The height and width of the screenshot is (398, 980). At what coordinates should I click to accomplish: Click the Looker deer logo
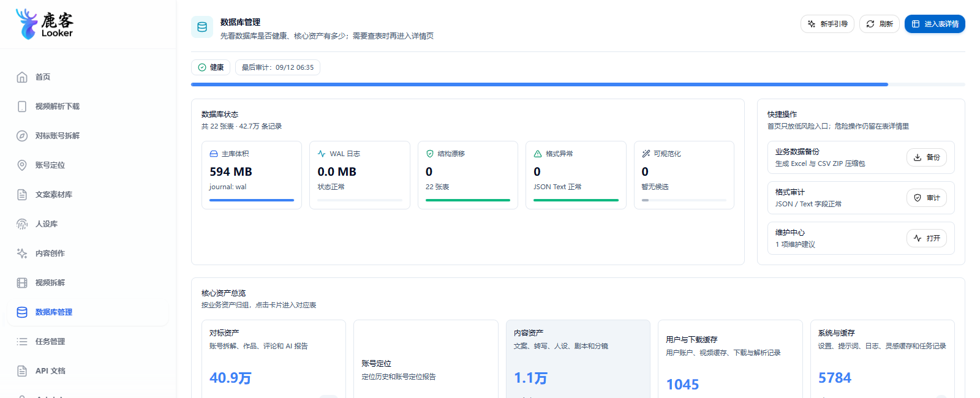pyautogui.click(x=44, y=24)
